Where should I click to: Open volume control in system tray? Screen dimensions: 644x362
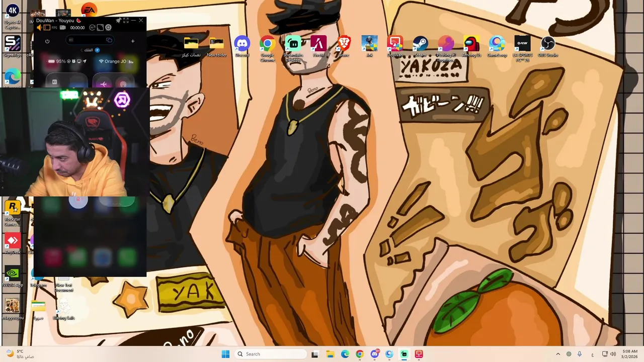pyautogui.click(x=613, y=354)
